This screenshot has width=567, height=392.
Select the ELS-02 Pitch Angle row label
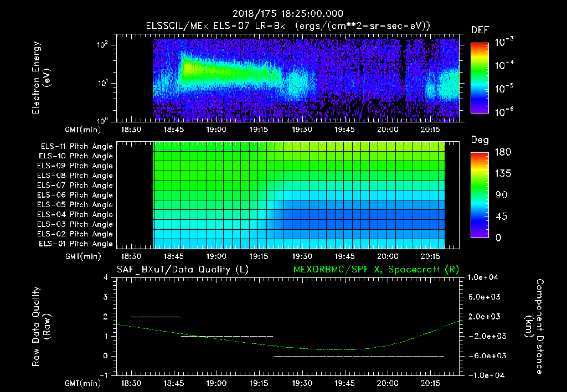75,234
